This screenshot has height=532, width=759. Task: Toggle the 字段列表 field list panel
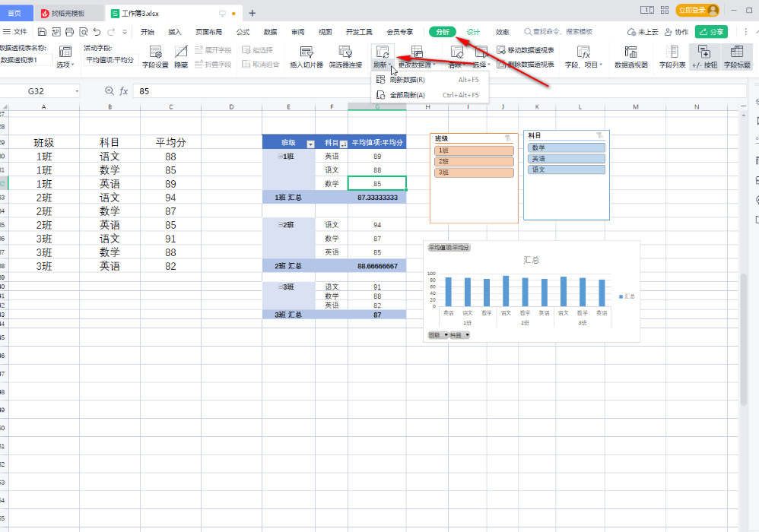(x=672, y=52)
